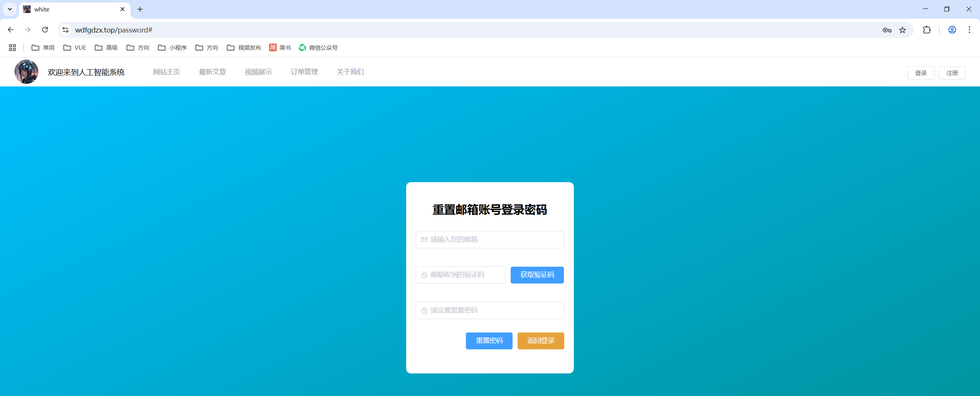Open the password manager key icon

coord(887,30)
